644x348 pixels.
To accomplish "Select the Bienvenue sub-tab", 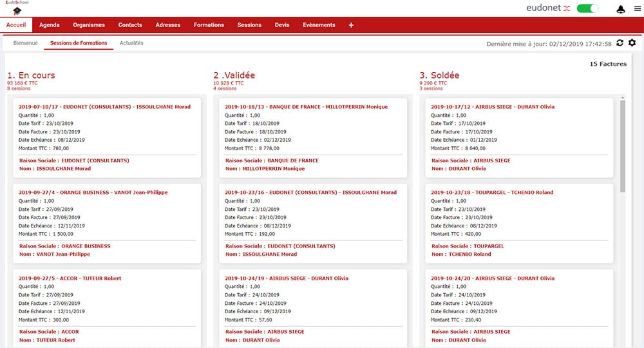I will [26, 43].
